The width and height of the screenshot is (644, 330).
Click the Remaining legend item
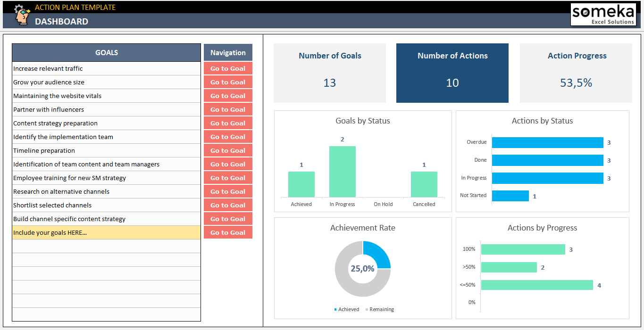point(379,309)
